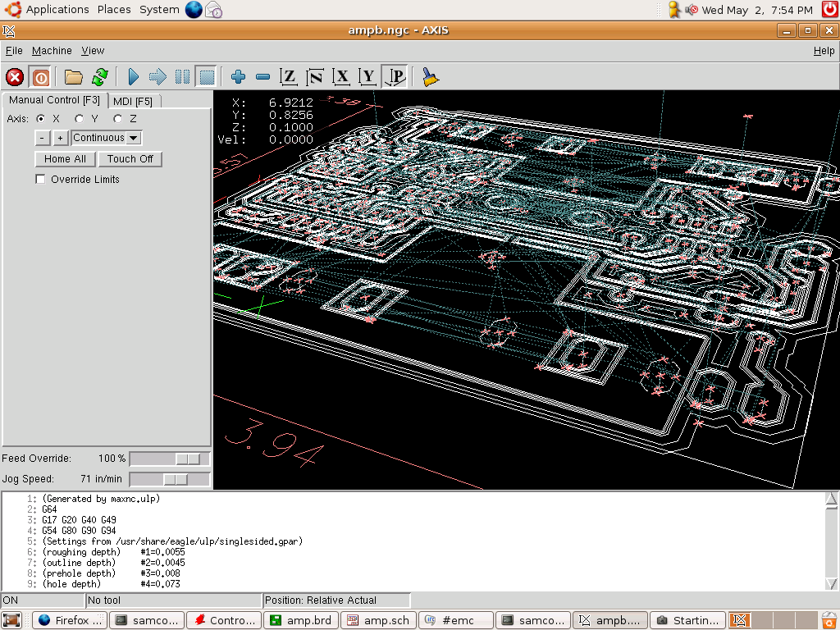Switch to Y front view

pyautogui.click(x=367, y=77)
